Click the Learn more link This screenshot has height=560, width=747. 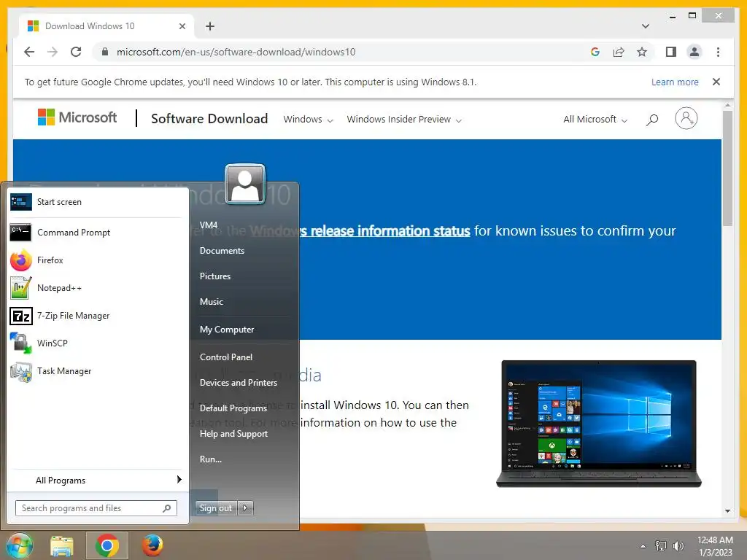point(675,82)
